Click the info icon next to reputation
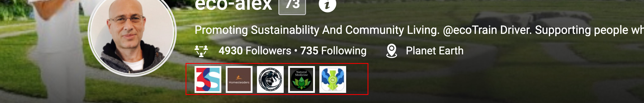This screenshot has width=644, height=103. tap(327, 4)
